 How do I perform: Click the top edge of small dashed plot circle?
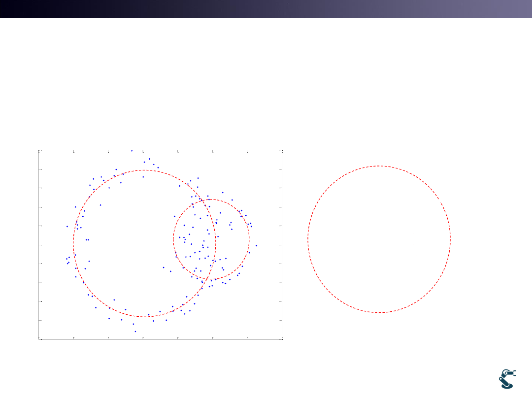[211, 199]
